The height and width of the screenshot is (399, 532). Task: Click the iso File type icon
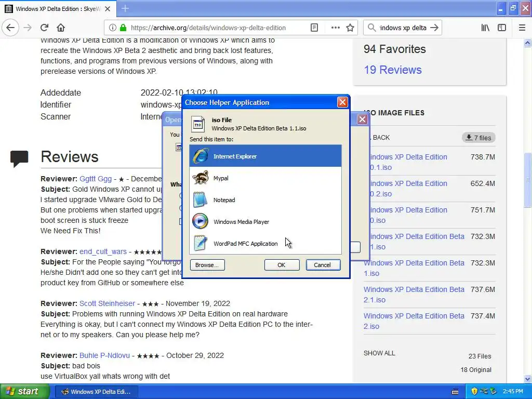pos(198,124)
